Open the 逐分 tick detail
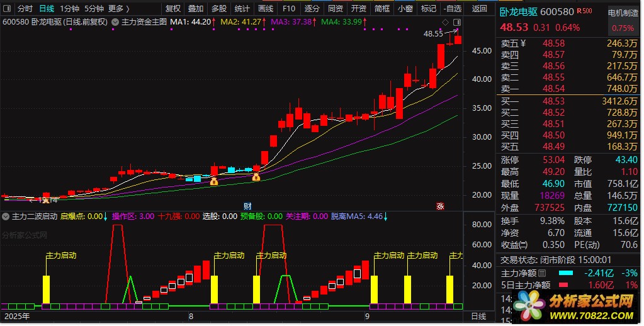This screenshot has width=644, height=326. [312, 9]
